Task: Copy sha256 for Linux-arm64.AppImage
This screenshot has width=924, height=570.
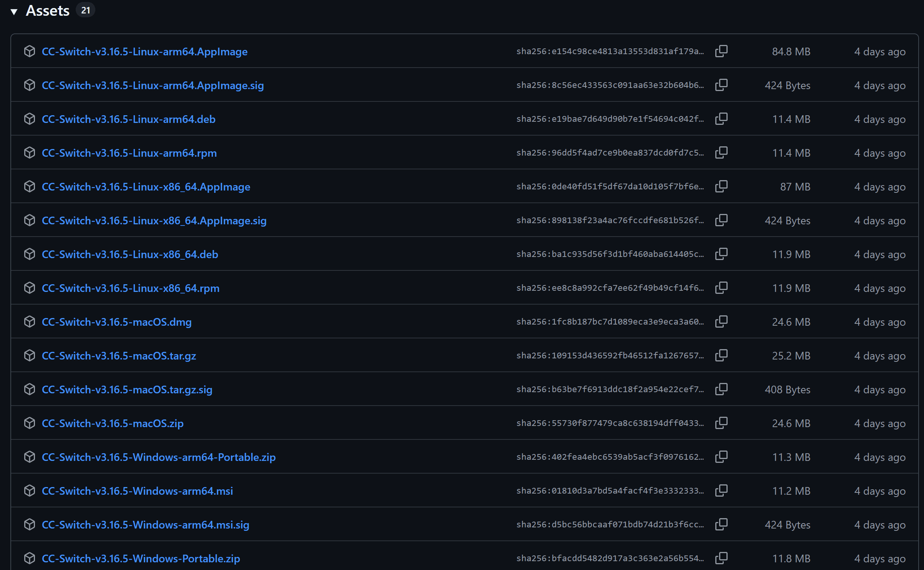Action: 721,51
